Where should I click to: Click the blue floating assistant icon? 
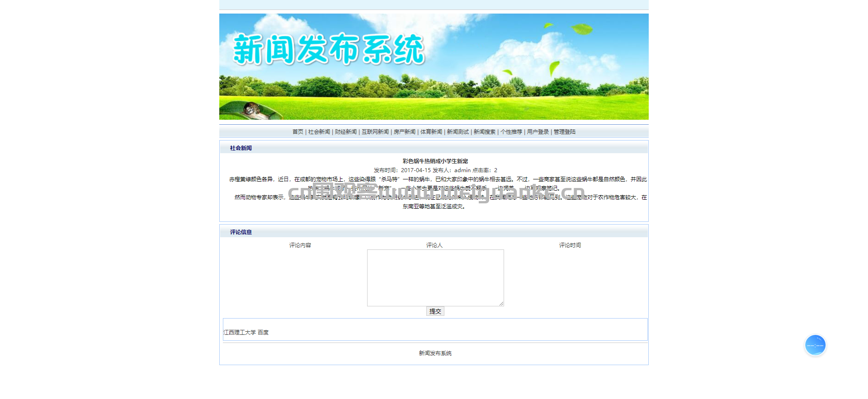click(x=816, y=345)
